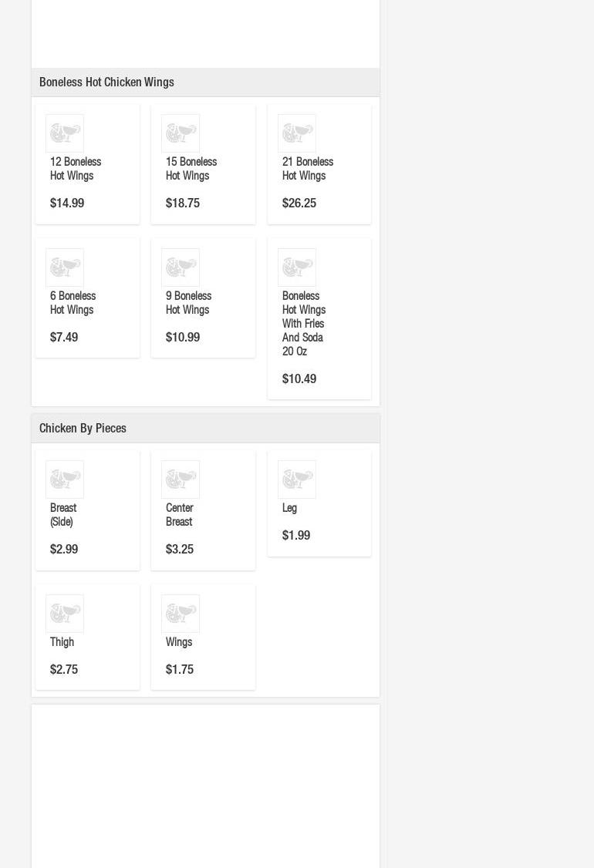Viewport: 594px width, 868px height.
Task: Collapse the Chicken By Pieces section header
Action: click(x=83, y=429)
